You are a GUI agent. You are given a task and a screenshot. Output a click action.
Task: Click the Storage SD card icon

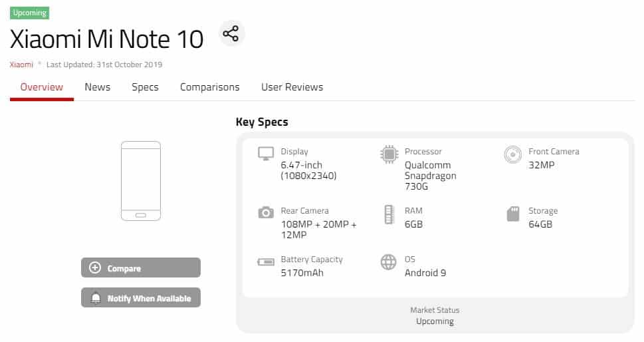click(512, 214)
